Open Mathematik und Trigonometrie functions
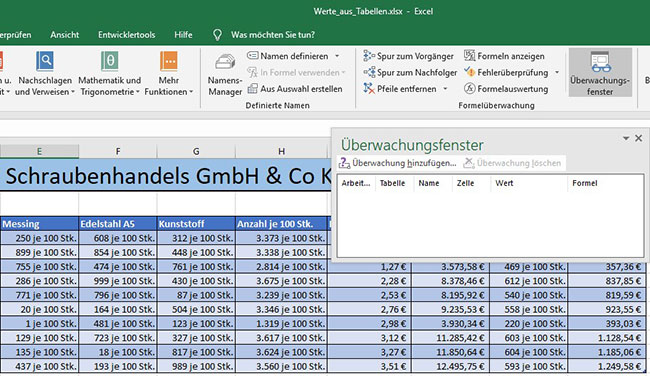The width and height of the screenshot is (650, 376). point(109,73)
